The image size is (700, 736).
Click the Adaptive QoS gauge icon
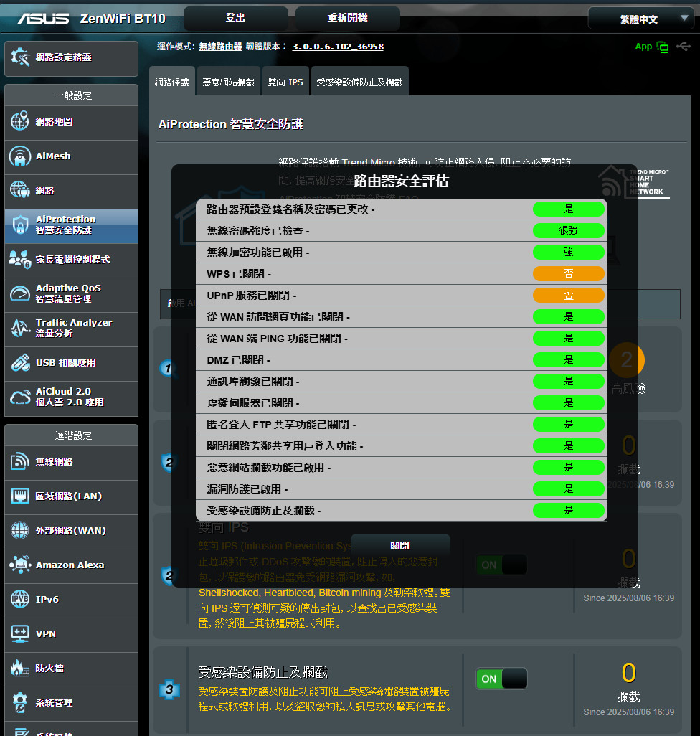(20, 293)
